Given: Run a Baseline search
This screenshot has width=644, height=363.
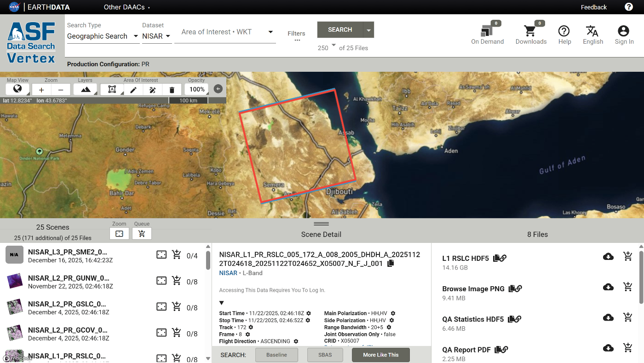Looking at the screenshot, I should point(276,355).
